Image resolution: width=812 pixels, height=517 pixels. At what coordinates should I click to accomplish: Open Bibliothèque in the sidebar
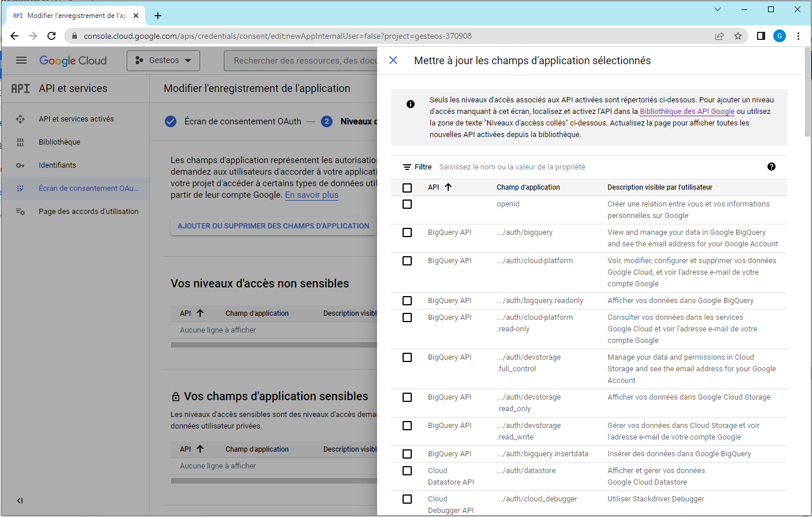click(x=60, y=142)
